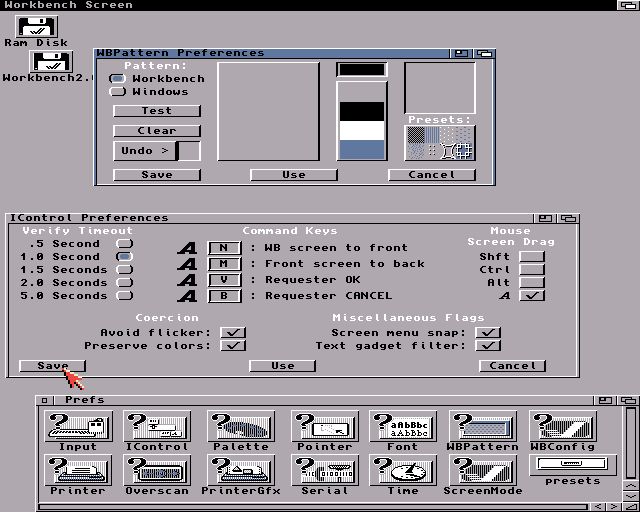Click the Clear button in WBPattern
This screenshot has height=512, width=640.
pyautogui.click(x=157, y=131)
